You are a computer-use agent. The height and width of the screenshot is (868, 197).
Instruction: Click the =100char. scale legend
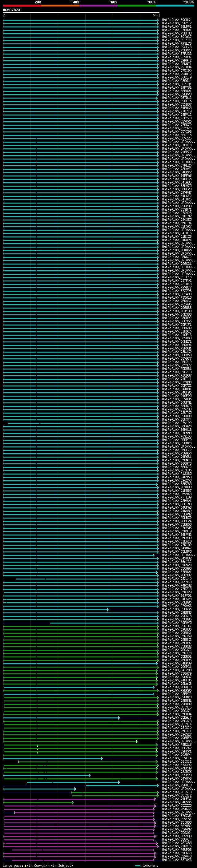click(x=146, y=865)
